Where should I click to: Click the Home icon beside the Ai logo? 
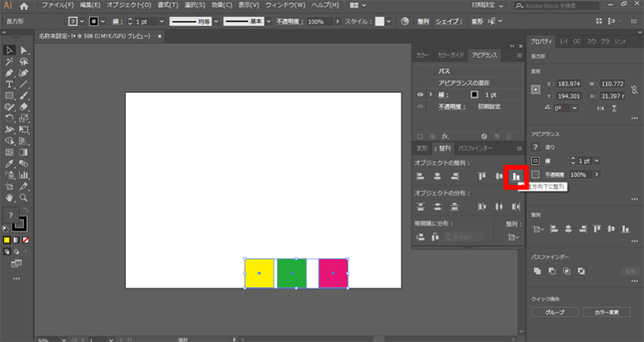tap(24, 6)
